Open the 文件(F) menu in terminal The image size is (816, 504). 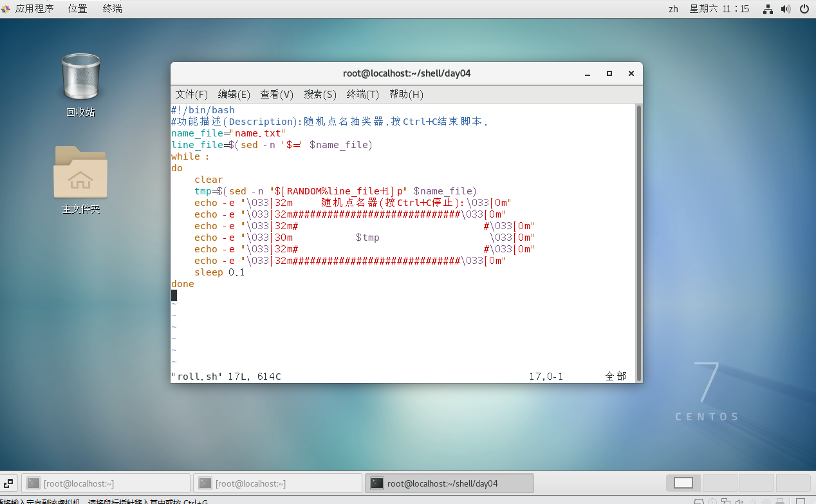coord(192,95)
